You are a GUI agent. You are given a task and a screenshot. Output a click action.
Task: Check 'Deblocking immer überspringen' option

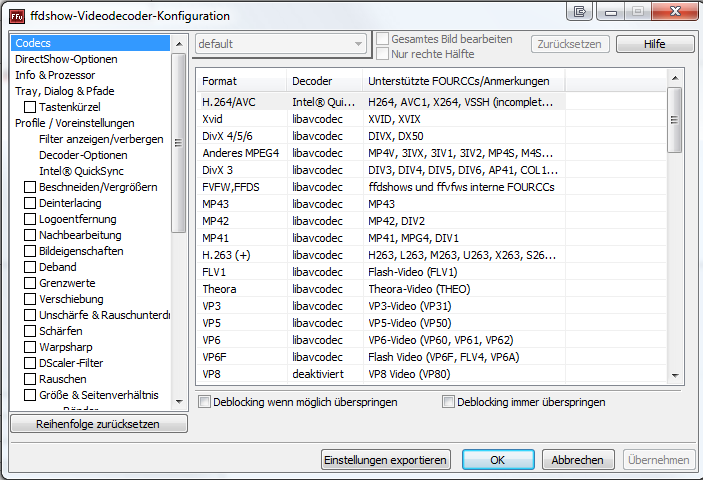point(449,402)
